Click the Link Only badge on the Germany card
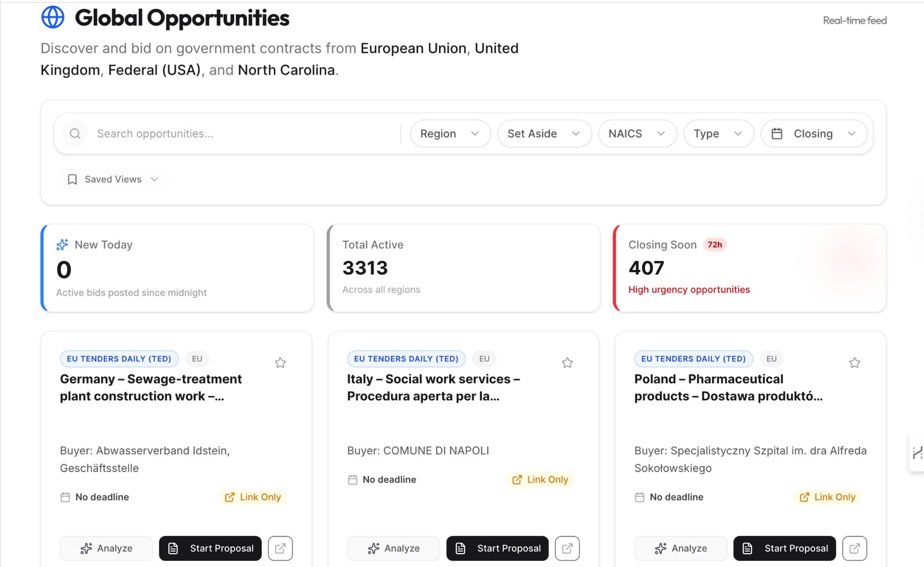 [x=253, y=497]
